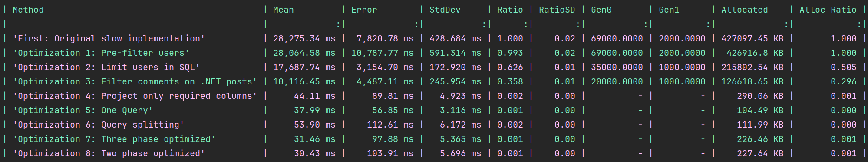Click the Gen0 column header

coord(601,10)
